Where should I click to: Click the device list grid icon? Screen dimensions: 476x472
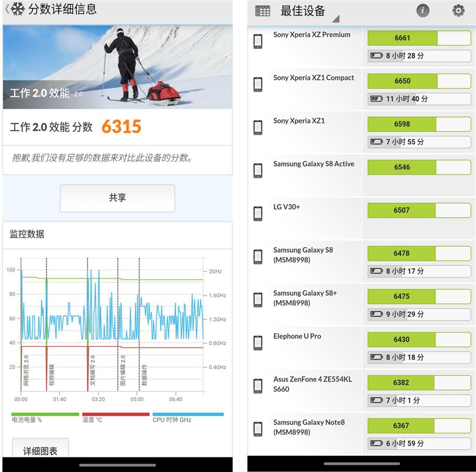point(262,11)
